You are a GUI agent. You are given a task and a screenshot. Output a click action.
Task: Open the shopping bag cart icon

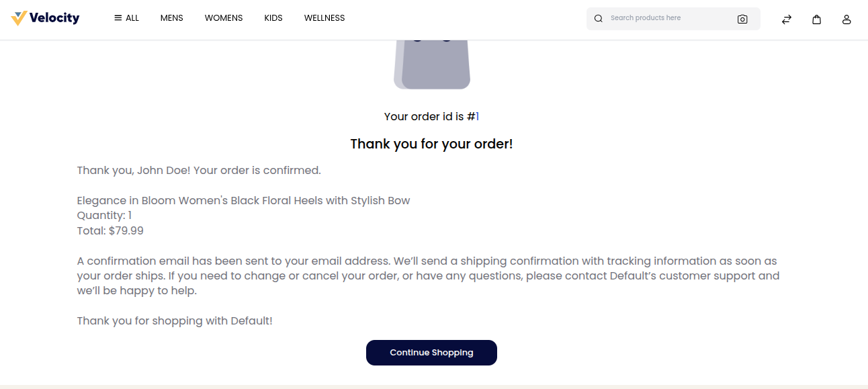(817, 19)
